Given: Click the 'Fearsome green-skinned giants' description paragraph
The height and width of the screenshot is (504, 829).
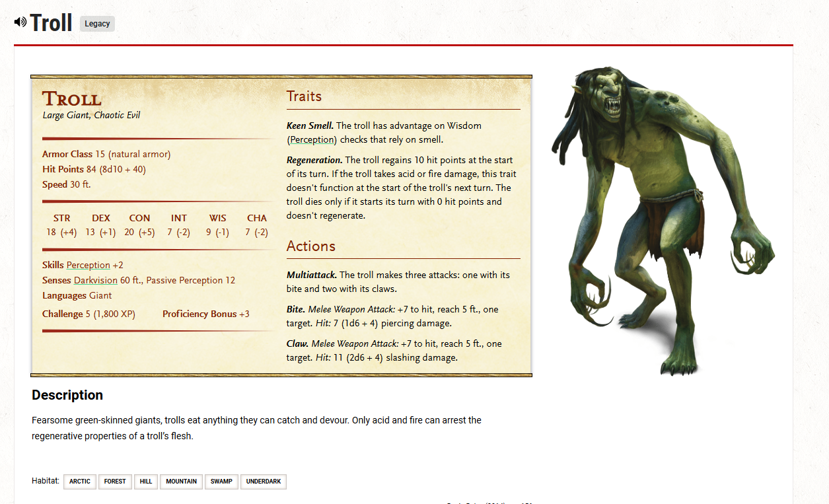Looking at the screenshot, I should point(256,428).
